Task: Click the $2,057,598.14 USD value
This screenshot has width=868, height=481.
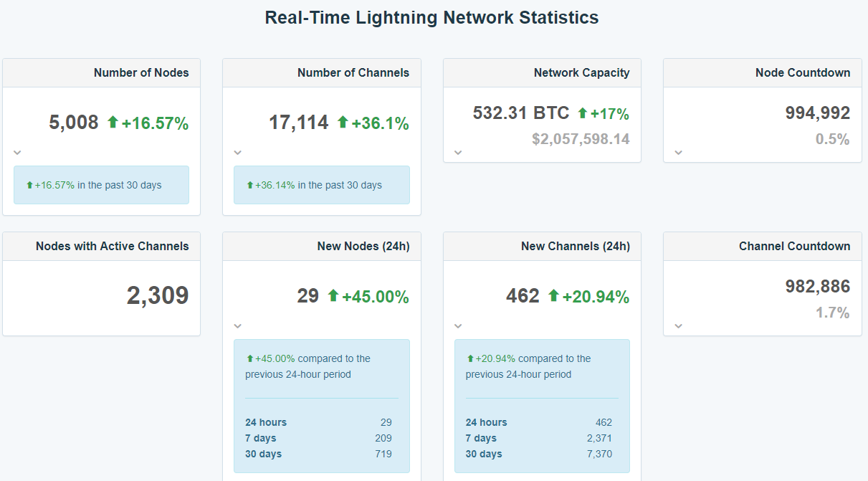Action: (x=581, y=139)
